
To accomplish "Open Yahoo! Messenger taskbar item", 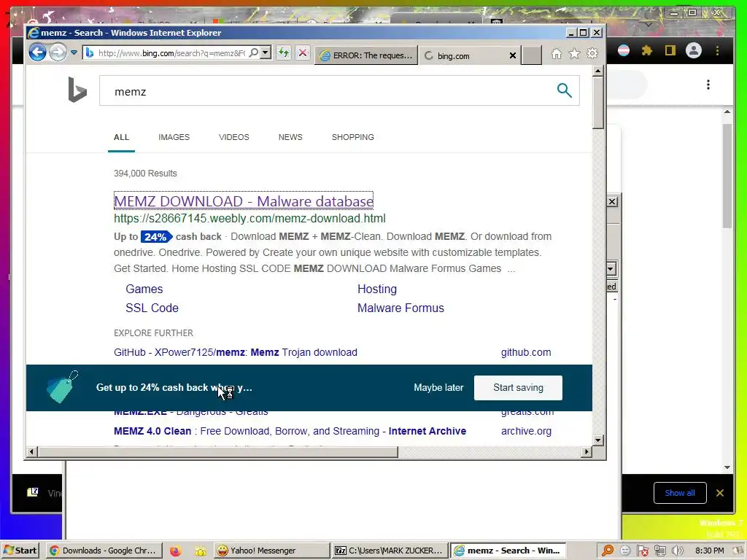I will click(x=271, y=551).
